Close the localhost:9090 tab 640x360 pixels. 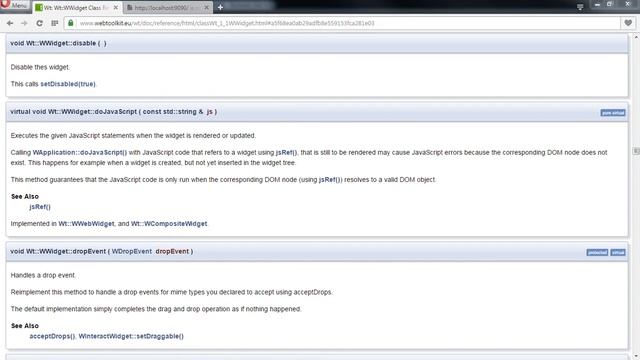click(x=207, y=8)
